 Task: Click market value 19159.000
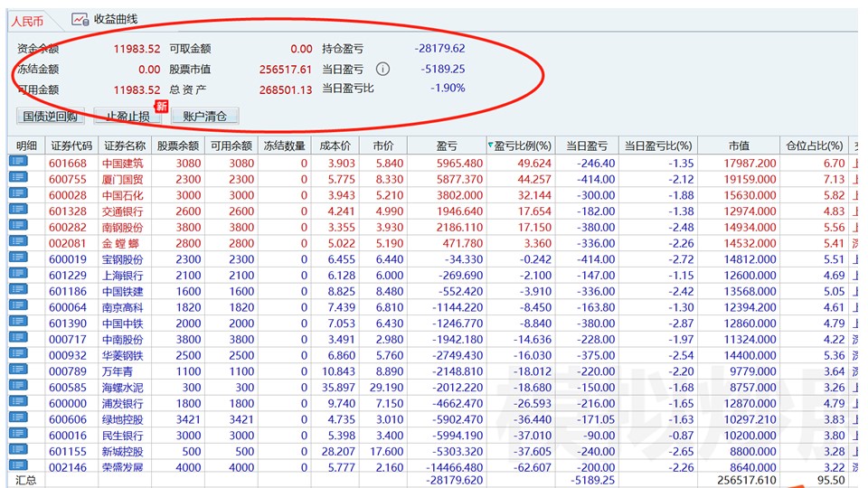pos(750,179)
